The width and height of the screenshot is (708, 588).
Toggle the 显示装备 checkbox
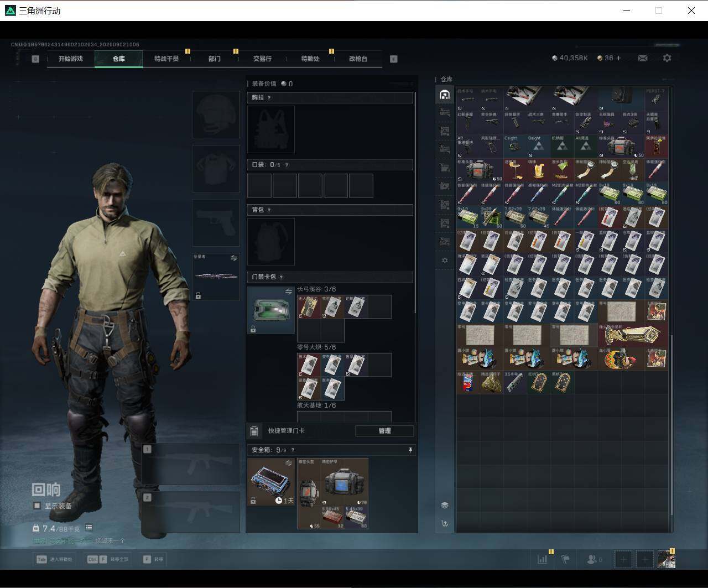coord(37,506)
